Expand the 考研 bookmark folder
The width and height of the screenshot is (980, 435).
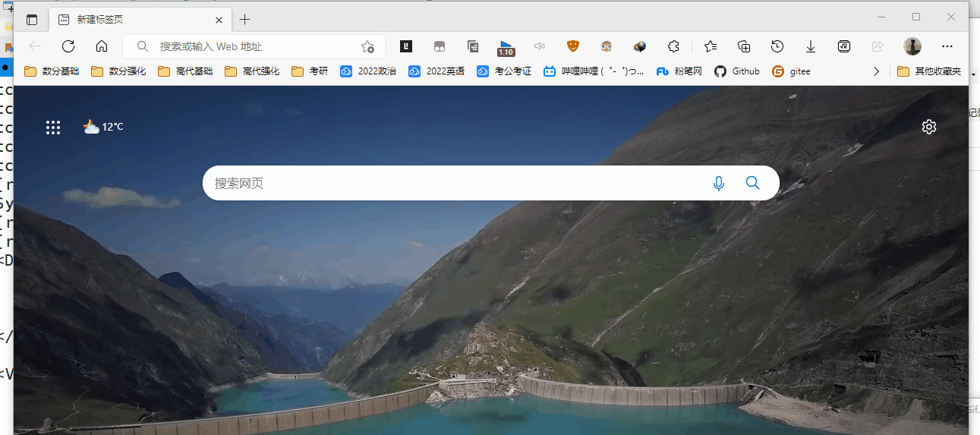coord(310,71)
